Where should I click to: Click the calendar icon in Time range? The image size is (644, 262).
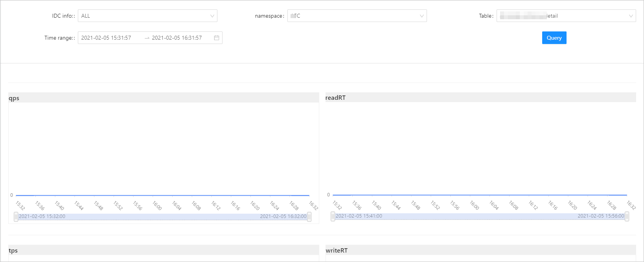pyautogui.click(x=217, y=38)
